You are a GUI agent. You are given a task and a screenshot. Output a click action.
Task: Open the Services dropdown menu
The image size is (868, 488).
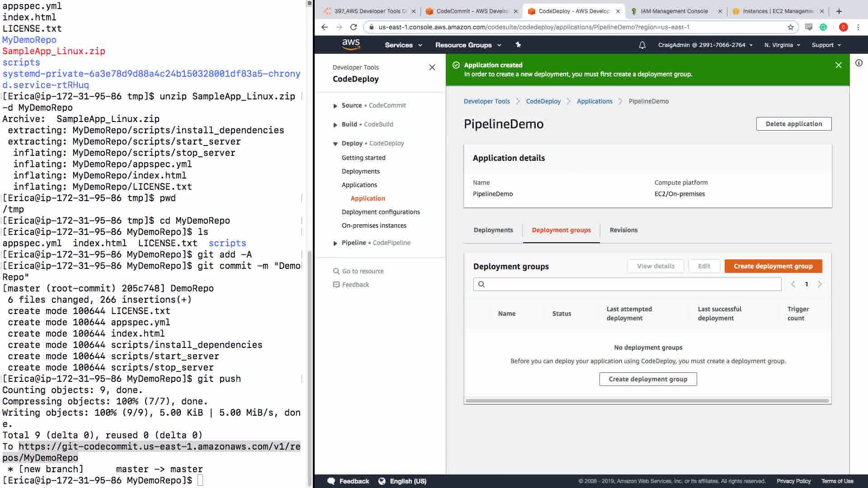(403, 45)
